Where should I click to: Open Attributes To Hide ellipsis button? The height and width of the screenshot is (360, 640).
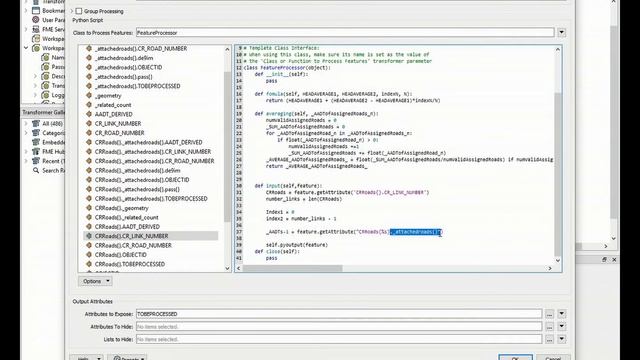coord(549,327)
